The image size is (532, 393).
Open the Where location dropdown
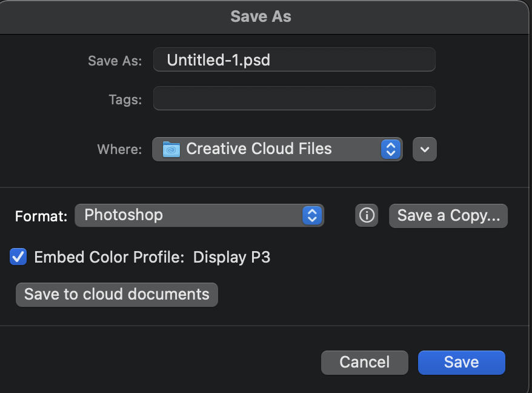pyautogui.click(x=277, y=149)
